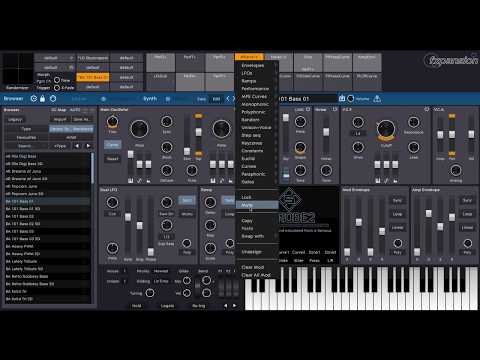Toggle Linear in the Mod Envelope panel
This screenshot has height=360, width=480.
coord(397,228)
